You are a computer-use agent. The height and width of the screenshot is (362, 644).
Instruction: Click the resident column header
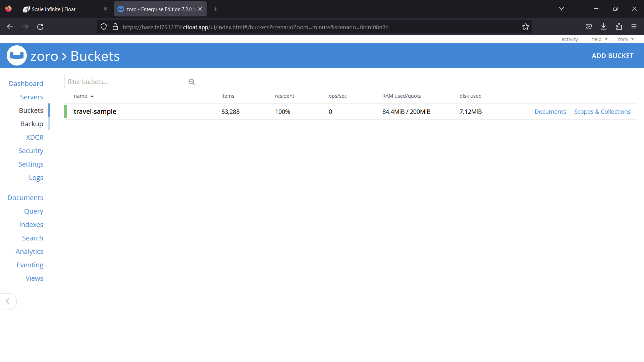point(284,96)
